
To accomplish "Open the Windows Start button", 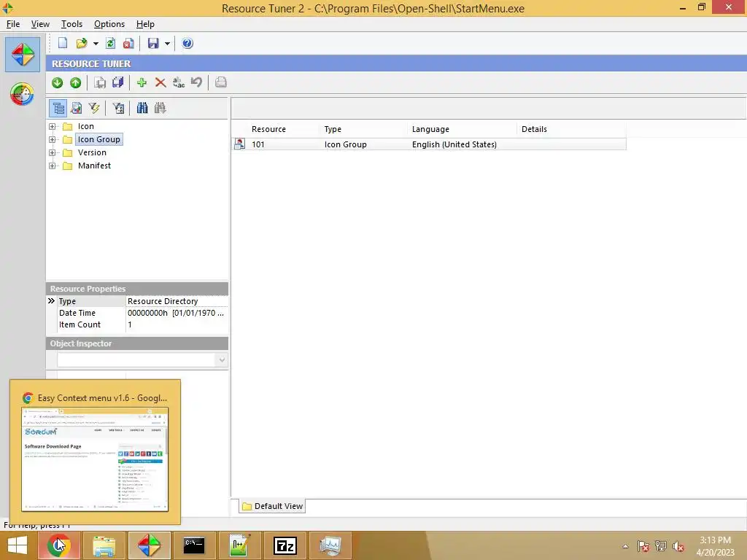I will [18, 545].
